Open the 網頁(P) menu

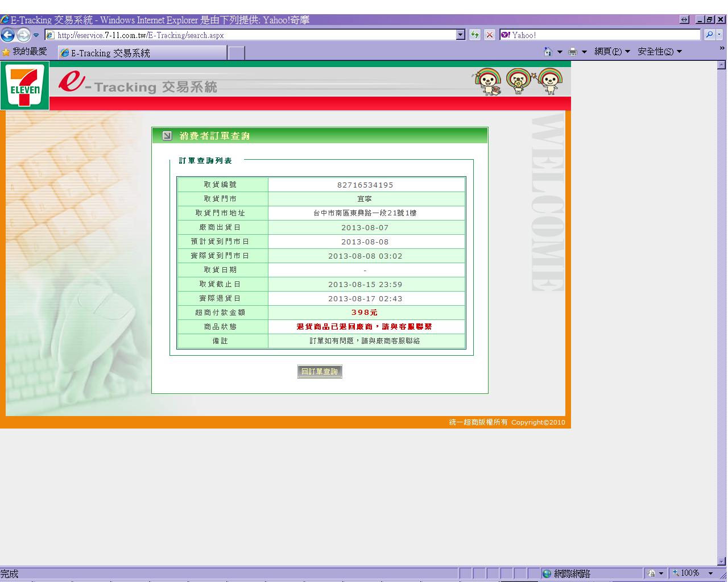(612, 52)
